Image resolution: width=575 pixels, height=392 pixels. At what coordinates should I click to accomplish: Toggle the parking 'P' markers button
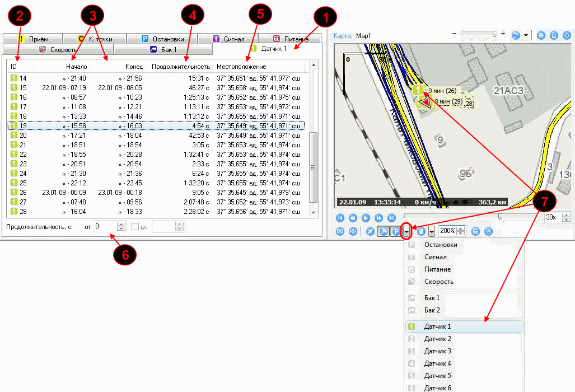[x=396, y=231]
